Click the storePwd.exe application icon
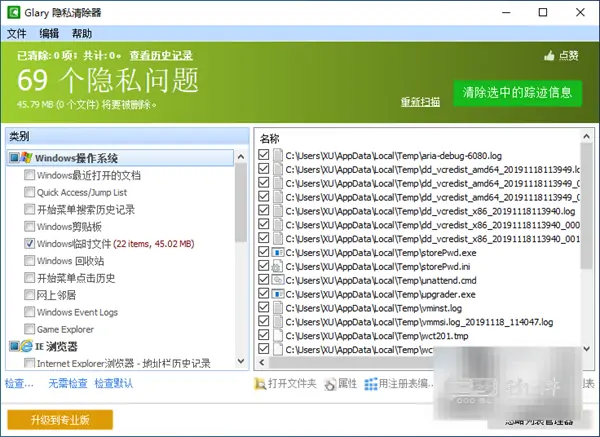The width and height of the screenshot is (600, 437). [x=278, y=253]
